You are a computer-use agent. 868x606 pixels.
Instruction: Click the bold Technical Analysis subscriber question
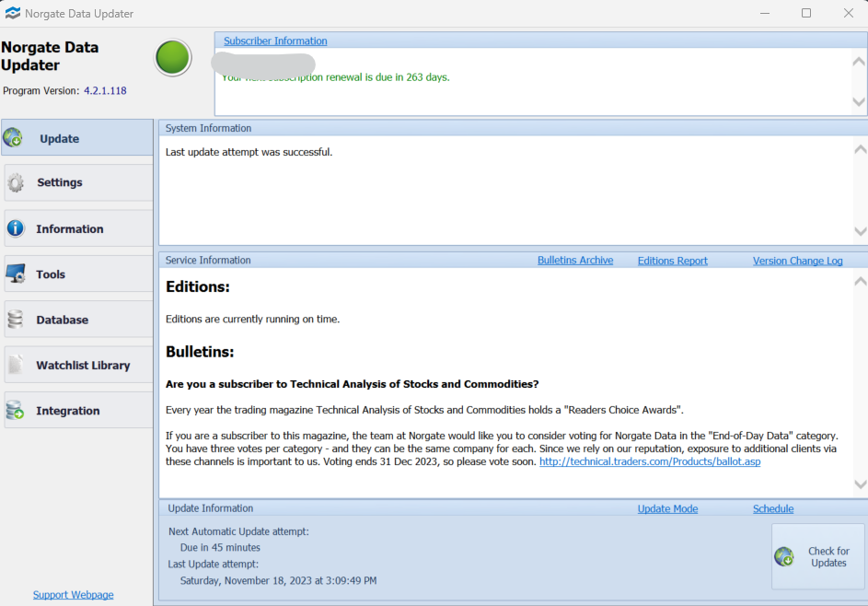[x=352, y=384]
